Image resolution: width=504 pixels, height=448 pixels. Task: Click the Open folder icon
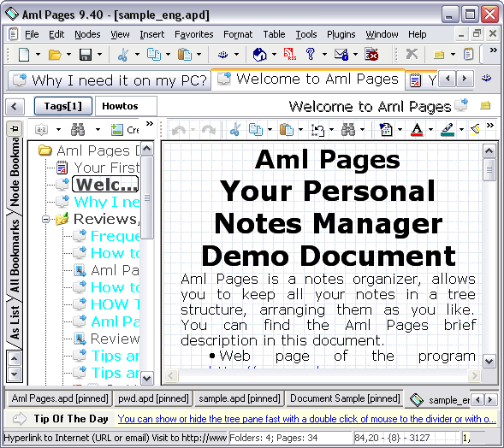coord(55,54)
